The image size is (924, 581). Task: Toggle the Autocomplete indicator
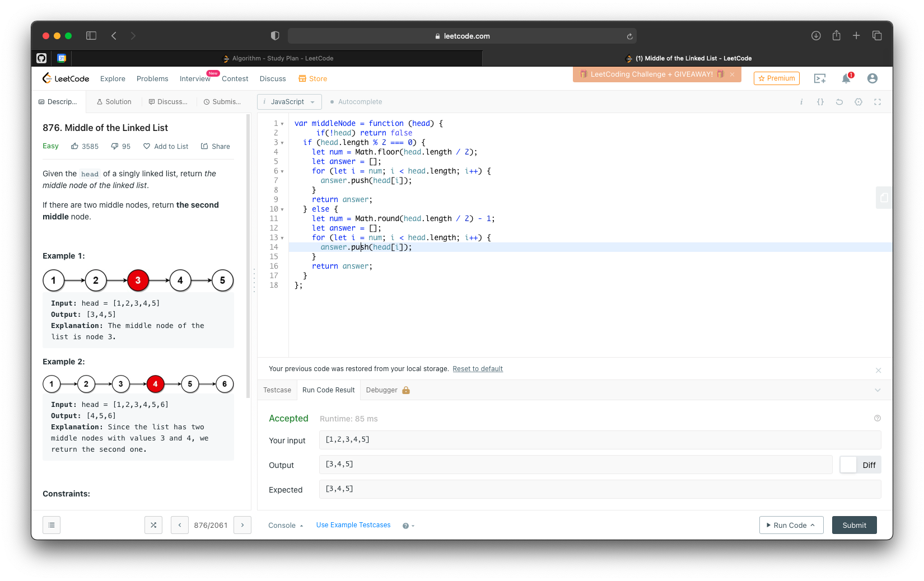(x=356, y=102)
